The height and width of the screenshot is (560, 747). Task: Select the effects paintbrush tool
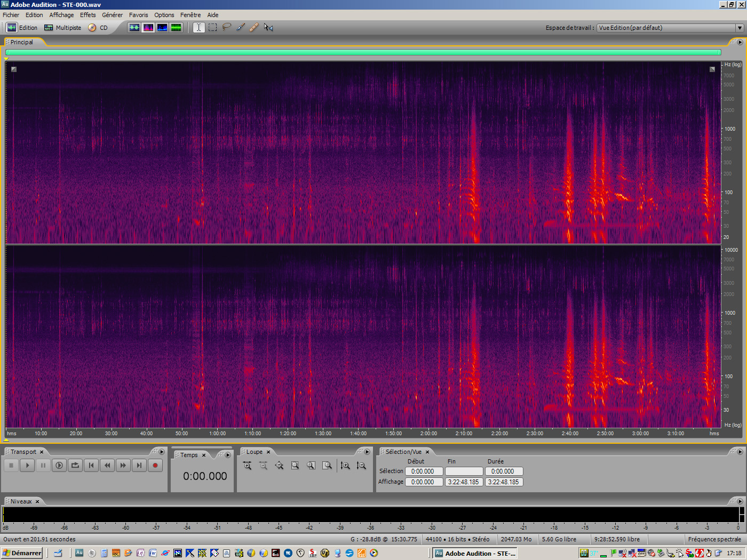(x=240, y=27)
